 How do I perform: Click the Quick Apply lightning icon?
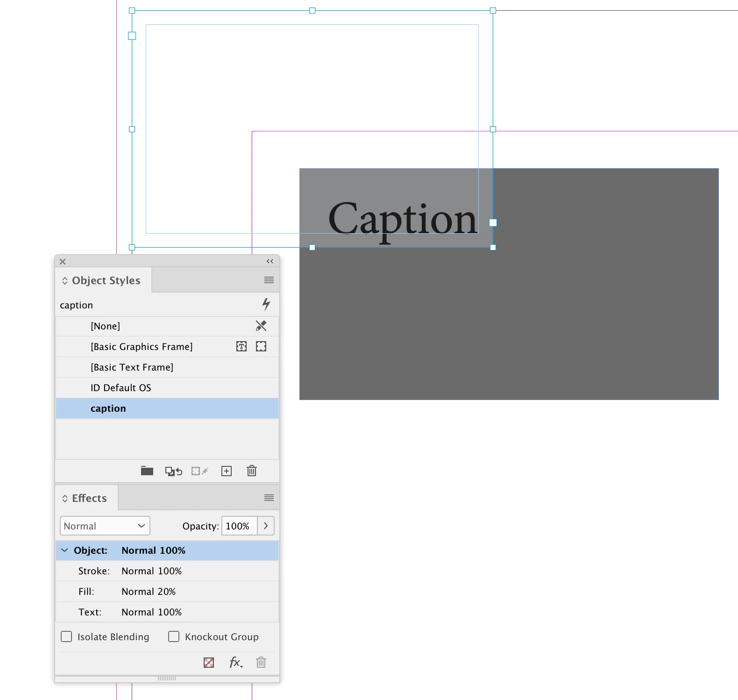266,304
